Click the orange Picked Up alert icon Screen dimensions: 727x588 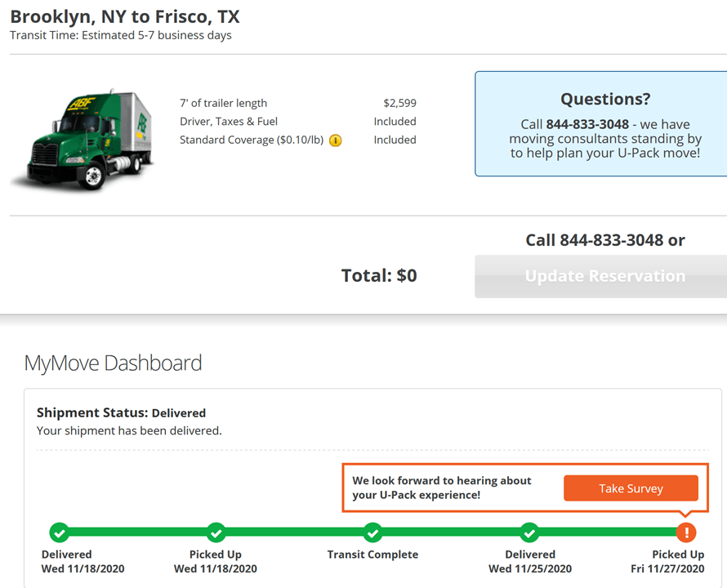[x=686, y=532]
